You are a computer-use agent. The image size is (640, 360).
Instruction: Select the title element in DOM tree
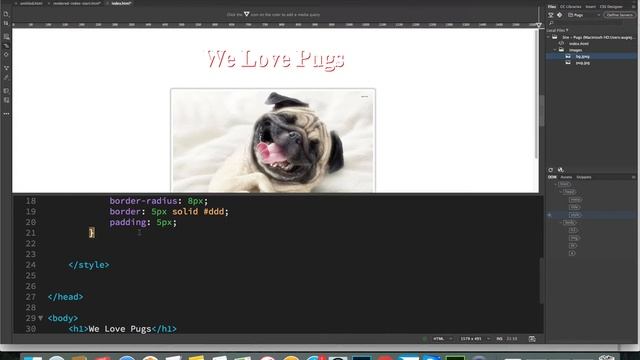pyautogui.click(x=575, y=207)
